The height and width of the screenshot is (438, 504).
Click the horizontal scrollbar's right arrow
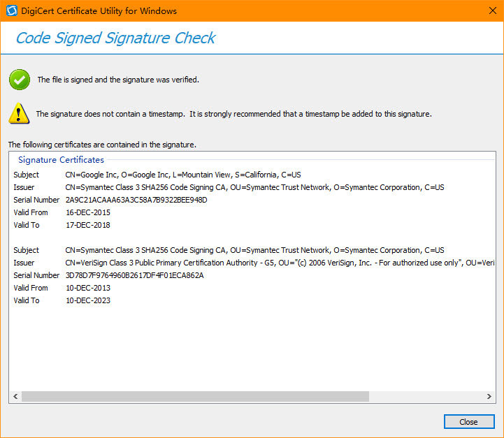(489, 396)
